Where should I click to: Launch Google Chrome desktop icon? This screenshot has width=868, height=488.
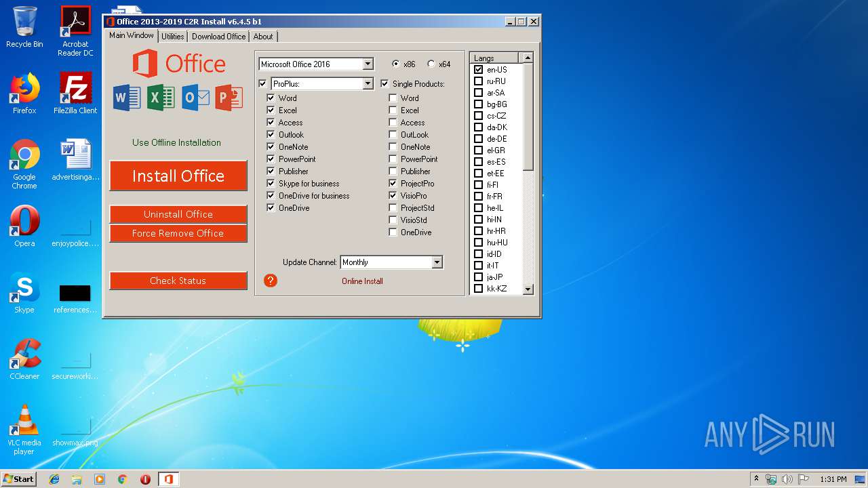click(x=24, y=164)
